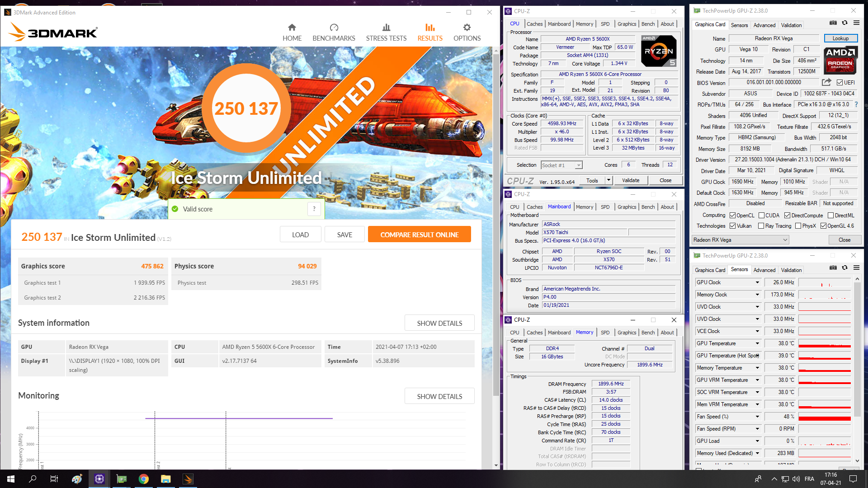Open Graphics tab in Memory CPU-Z window
This screenshot has width=868, height=488.
[627, 333]
